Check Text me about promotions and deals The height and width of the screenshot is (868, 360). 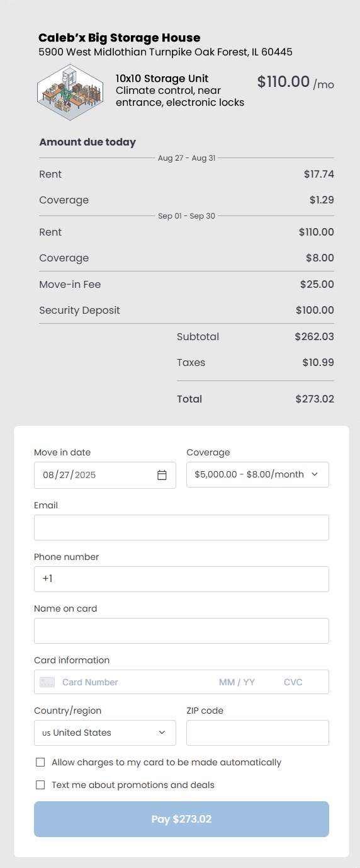[40, 785]
